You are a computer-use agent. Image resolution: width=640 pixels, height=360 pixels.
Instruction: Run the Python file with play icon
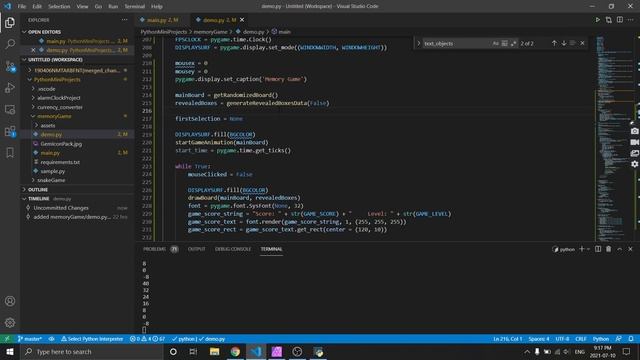tap(597, 20)
